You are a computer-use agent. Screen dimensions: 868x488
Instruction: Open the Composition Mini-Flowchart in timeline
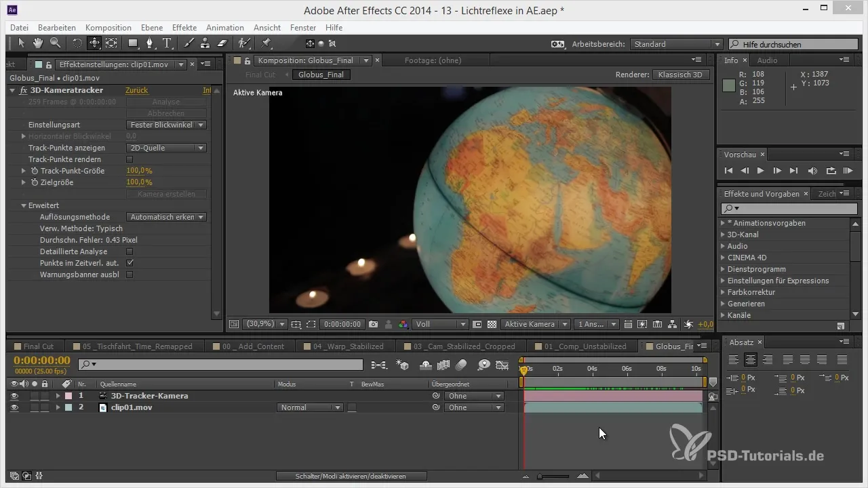[379, 365]
